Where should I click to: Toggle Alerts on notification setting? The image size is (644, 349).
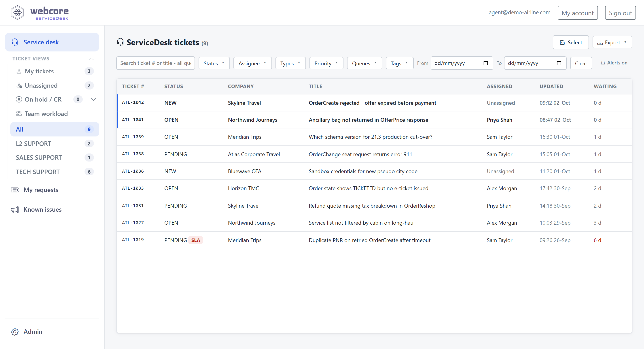coord(614,63)
